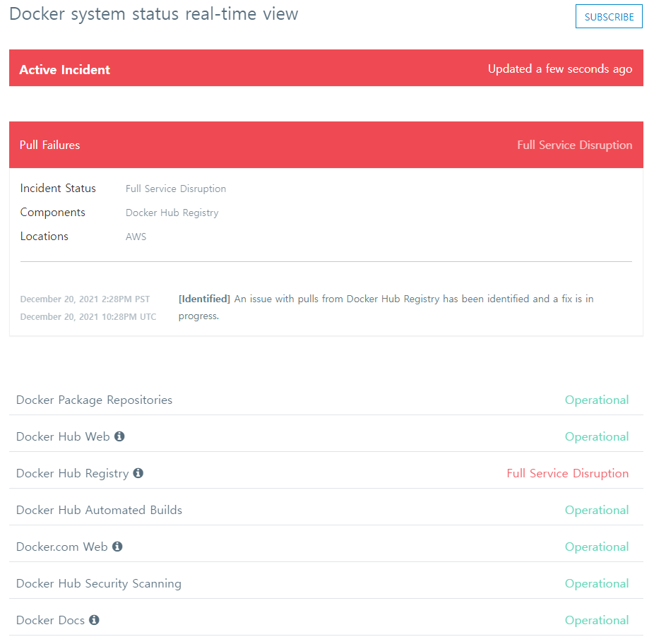Screen dimensions: 654x644
Task: Select the Incident Status label
Action: (x=58, y=189)
